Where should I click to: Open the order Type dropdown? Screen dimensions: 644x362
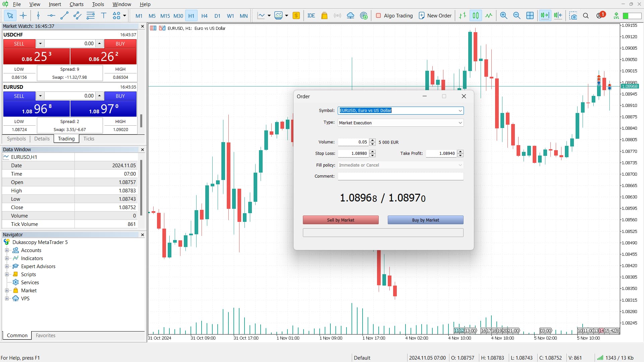coord(460,123)
